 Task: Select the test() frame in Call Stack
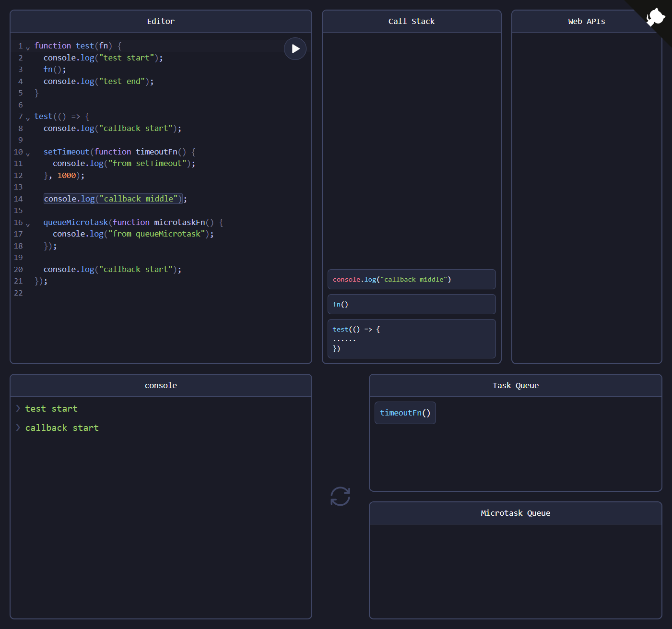(x=411, y=339)
